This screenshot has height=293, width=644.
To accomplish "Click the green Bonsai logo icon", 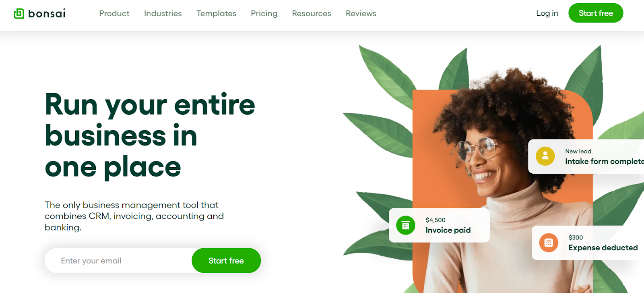I will pos(19,14).
